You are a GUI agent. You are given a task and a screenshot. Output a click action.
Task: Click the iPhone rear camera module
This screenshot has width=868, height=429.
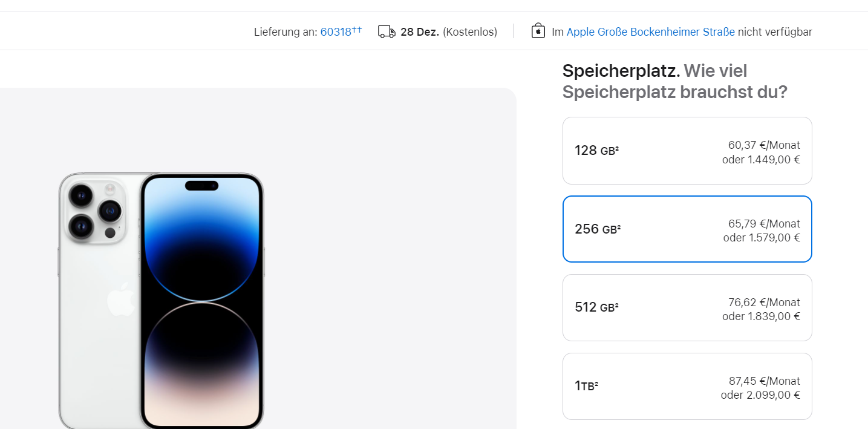point(94,210)
